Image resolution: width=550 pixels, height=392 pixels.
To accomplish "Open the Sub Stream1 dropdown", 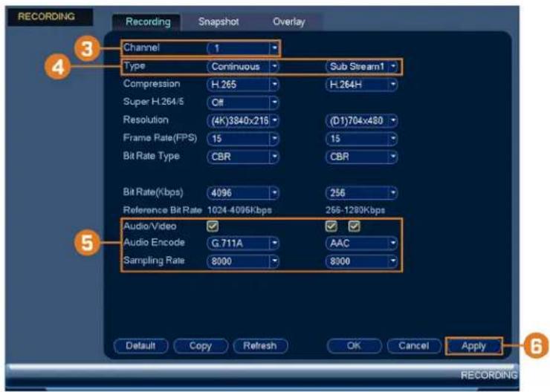I will click(x=361, y=67).
